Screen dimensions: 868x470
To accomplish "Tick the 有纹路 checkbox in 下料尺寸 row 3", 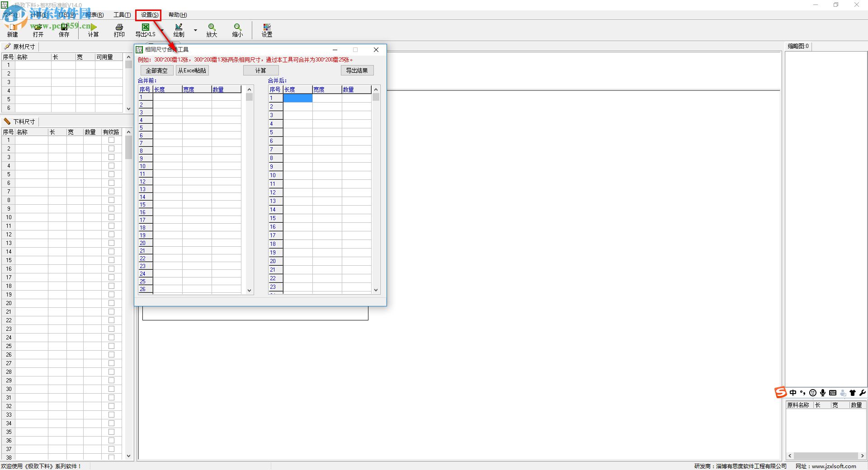I will (x=111, y=157).
